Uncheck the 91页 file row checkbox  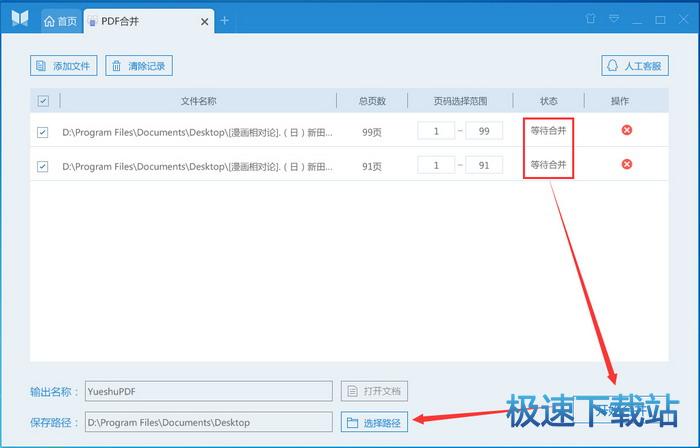(42, 166)
